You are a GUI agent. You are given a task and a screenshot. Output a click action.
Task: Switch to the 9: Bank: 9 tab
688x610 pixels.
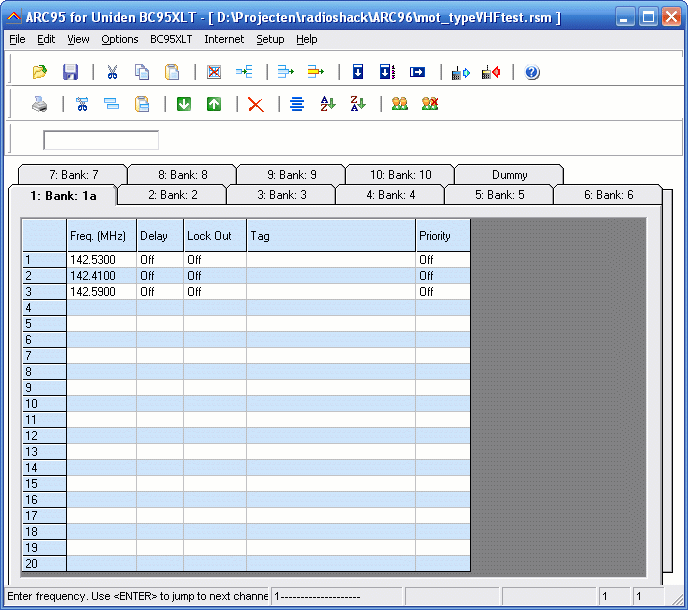point(292,175)
